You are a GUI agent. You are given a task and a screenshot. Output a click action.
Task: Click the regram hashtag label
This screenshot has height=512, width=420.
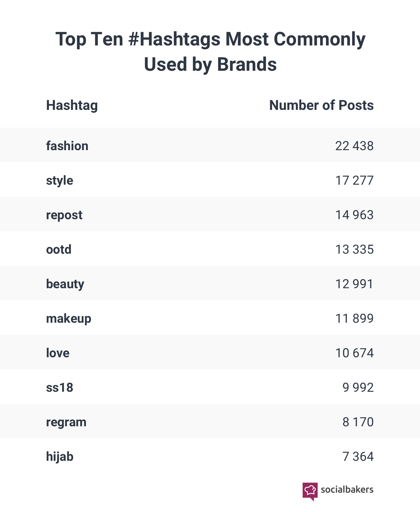coord(66,422)
